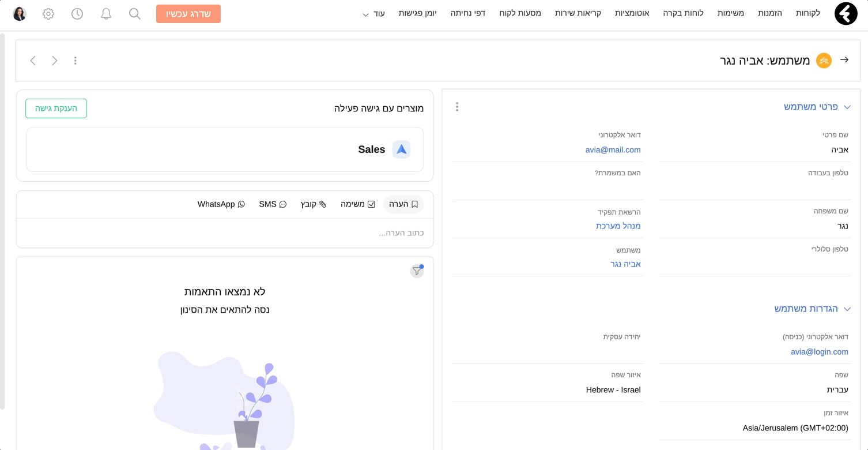The image size is (868, 450).
Task: Open the משימות menu
Action: (731, 13)
